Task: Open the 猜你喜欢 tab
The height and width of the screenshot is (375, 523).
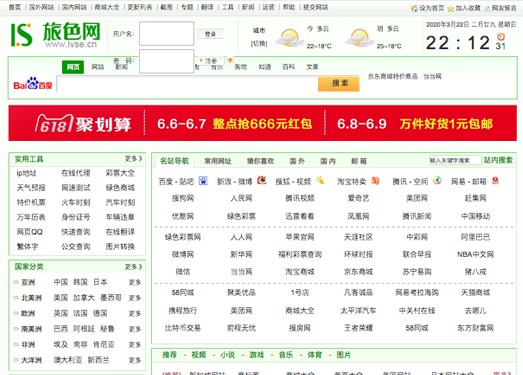Action: [x=260, y=161]
